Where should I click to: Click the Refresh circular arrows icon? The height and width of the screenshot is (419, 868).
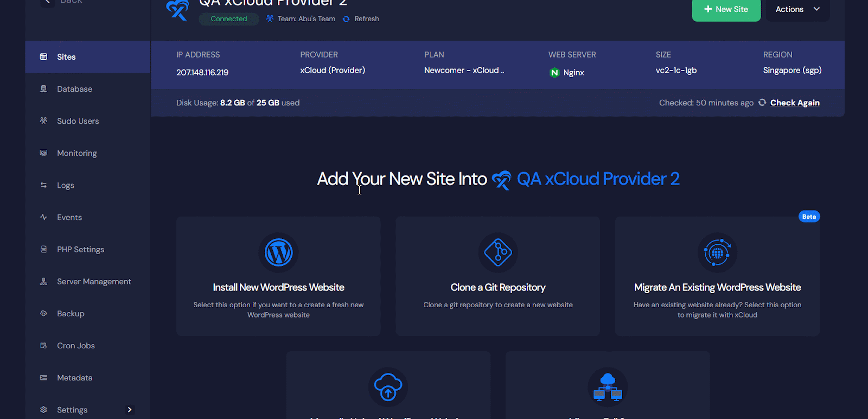click(346, 18)
